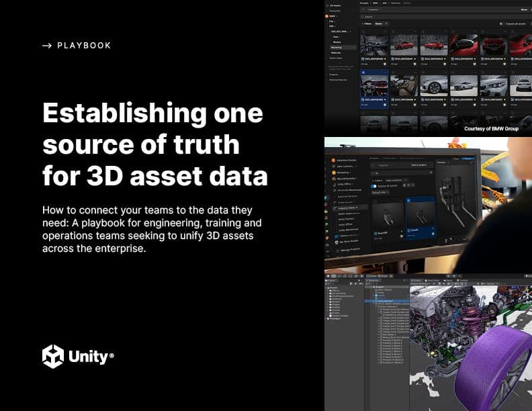
Task: Expand the Marketing organization on the monitor
Action: [343, 173]
